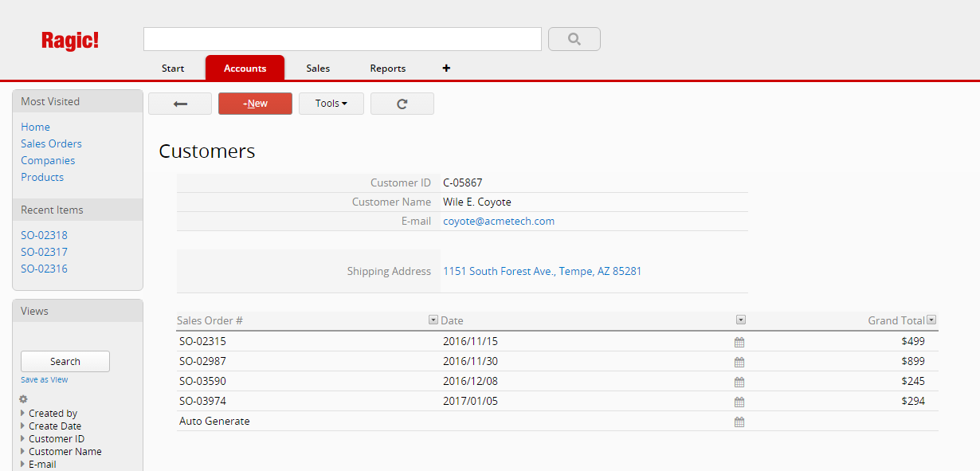This screenshot has height=471, width=980.
Task: Open the Grand Total column filter dropdown
Action: tap(931, 319)
